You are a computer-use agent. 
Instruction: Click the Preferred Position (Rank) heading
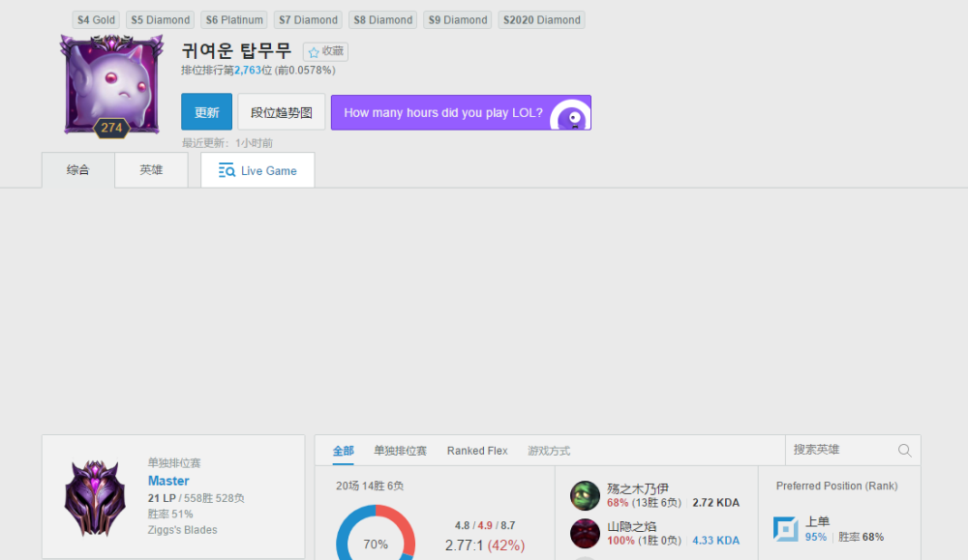(x=837, y=486)
